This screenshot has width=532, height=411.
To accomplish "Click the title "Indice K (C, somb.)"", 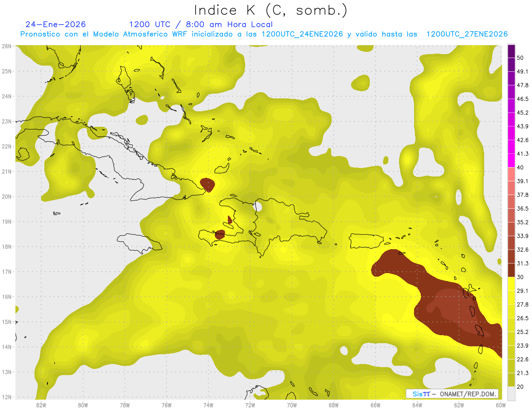I will click(x=271, y=10).
